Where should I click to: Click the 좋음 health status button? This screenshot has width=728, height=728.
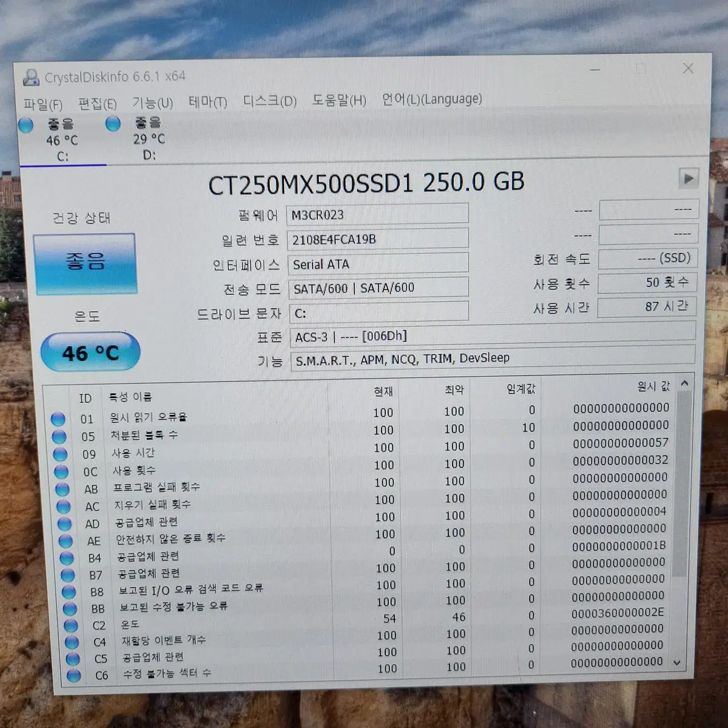(85, 263)
